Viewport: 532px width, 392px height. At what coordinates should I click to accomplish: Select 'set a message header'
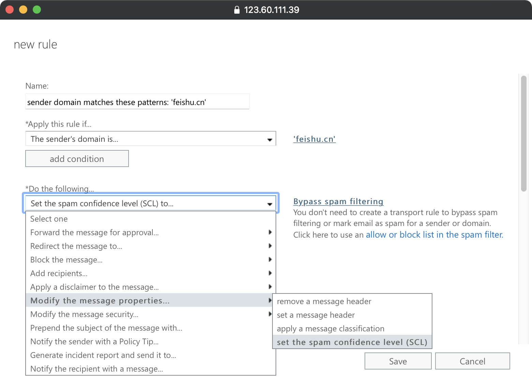point(316,315)
